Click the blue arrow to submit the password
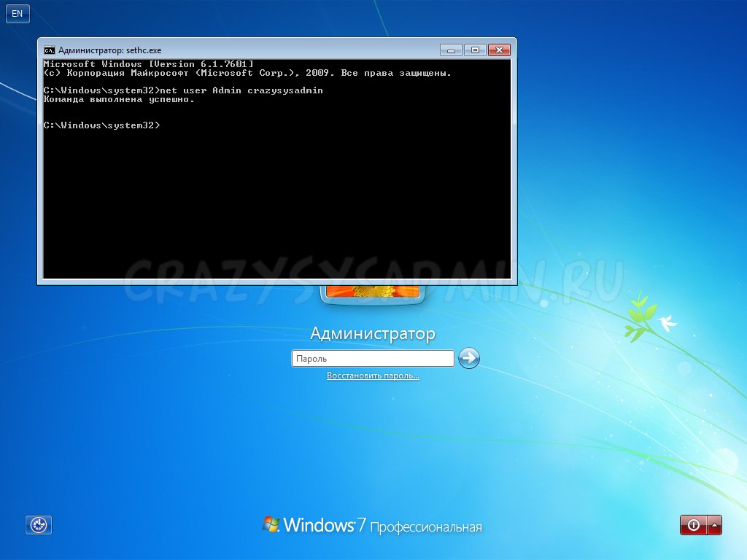This screenshot has height=560, width=747. [468, 358]
